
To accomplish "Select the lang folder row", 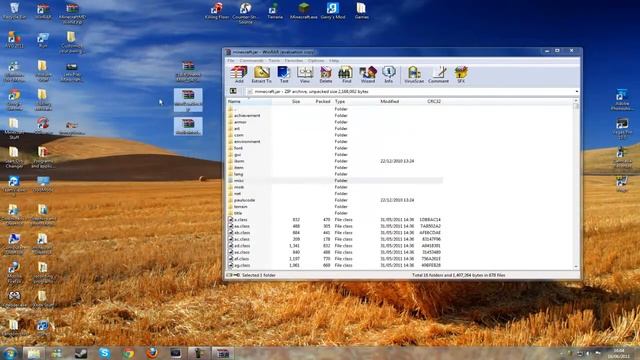I will tap(335, 174).
